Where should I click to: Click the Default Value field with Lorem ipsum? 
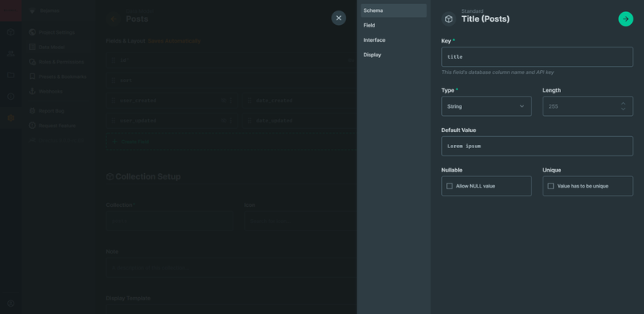(537, 147)
